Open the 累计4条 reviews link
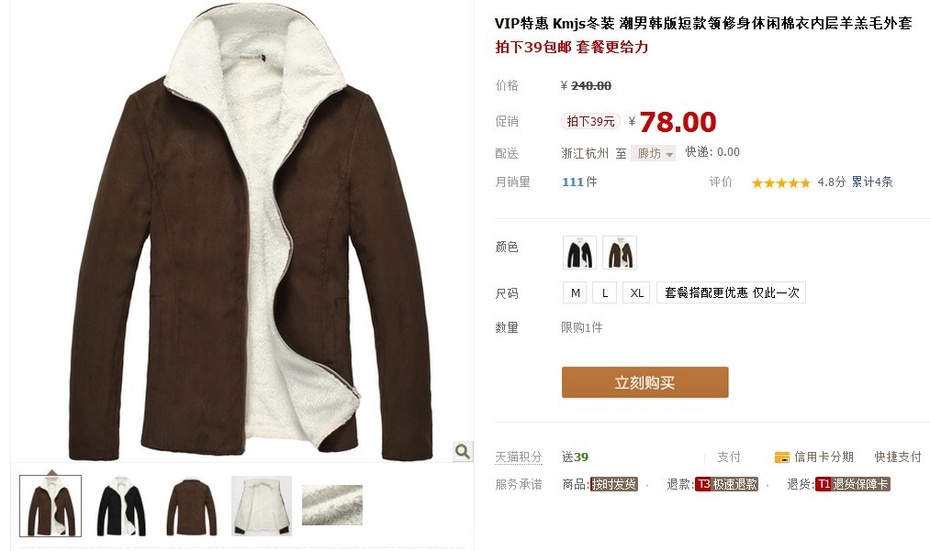Screen dimensions: 930x551 click(872, 182)
